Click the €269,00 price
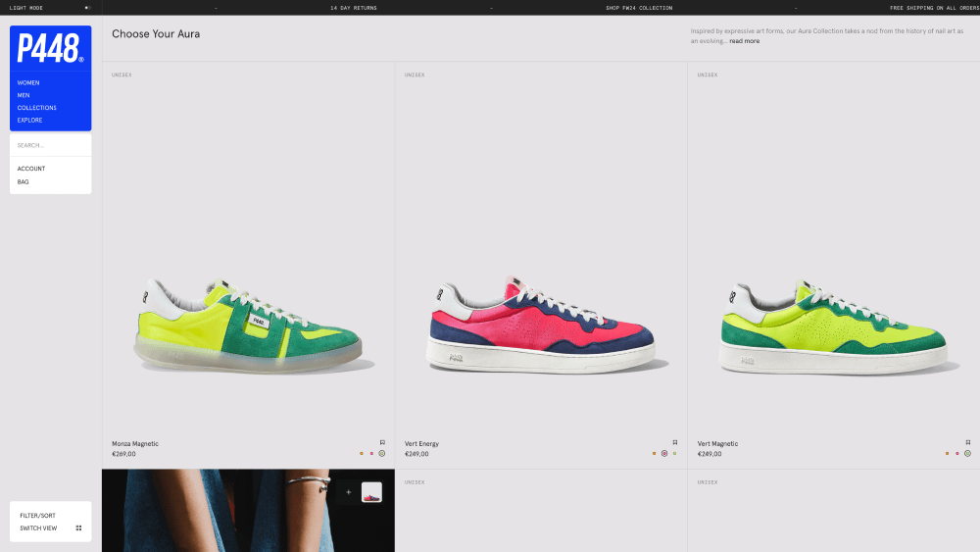 click(123, 454)
